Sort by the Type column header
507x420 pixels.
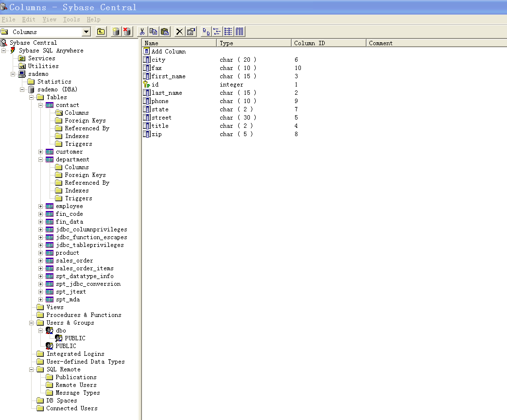click(x=254, y=43)
